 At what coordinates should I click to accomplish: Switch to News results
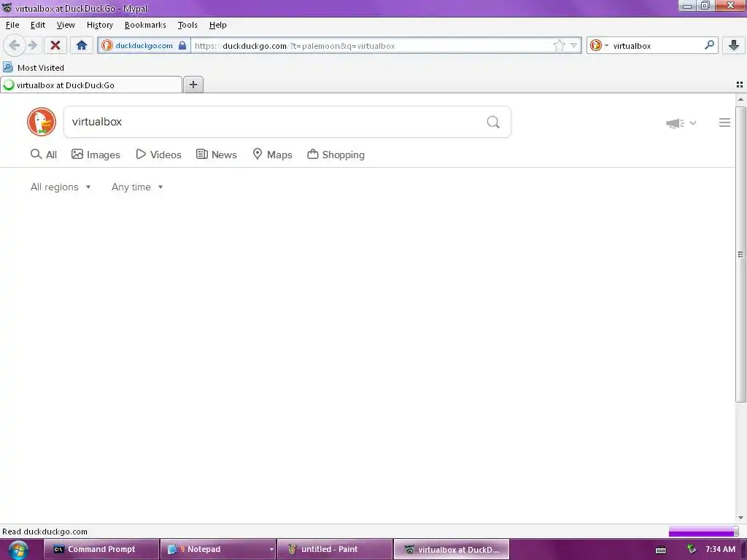tap(217, 155)
